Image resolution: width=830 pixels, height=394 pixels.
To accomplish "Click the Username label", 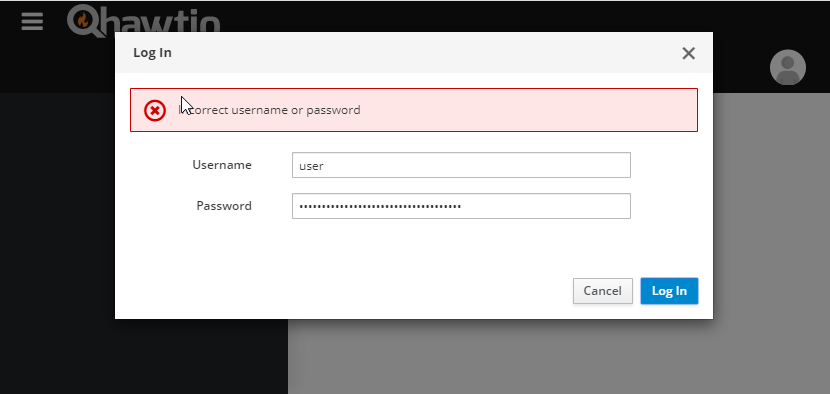I will coord(222,165).
